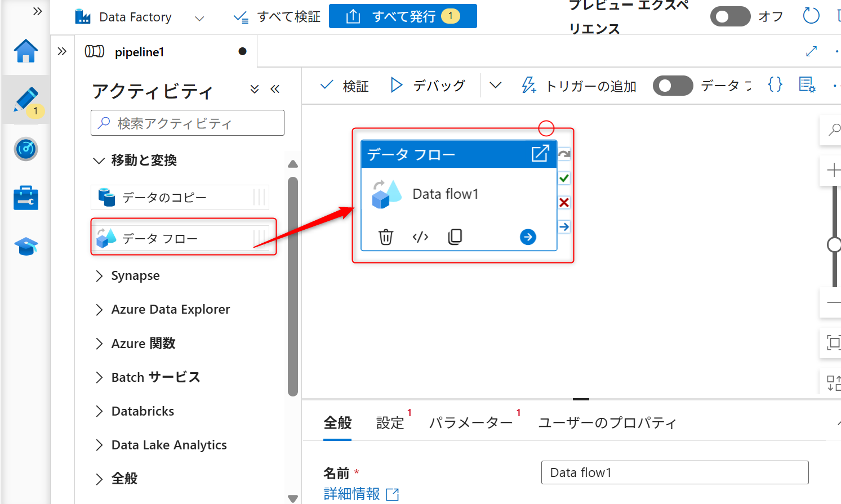This screenshot has height=504, width=841.
Task: Select the red failure output connector
Action: coord(564,203)
